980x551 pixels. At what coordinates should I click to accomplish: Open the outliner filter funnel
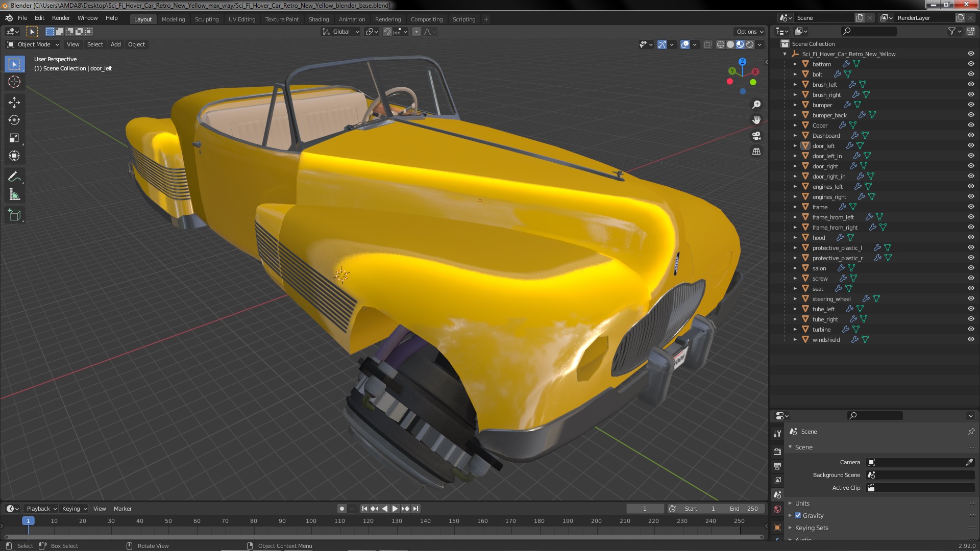(952, 31)
